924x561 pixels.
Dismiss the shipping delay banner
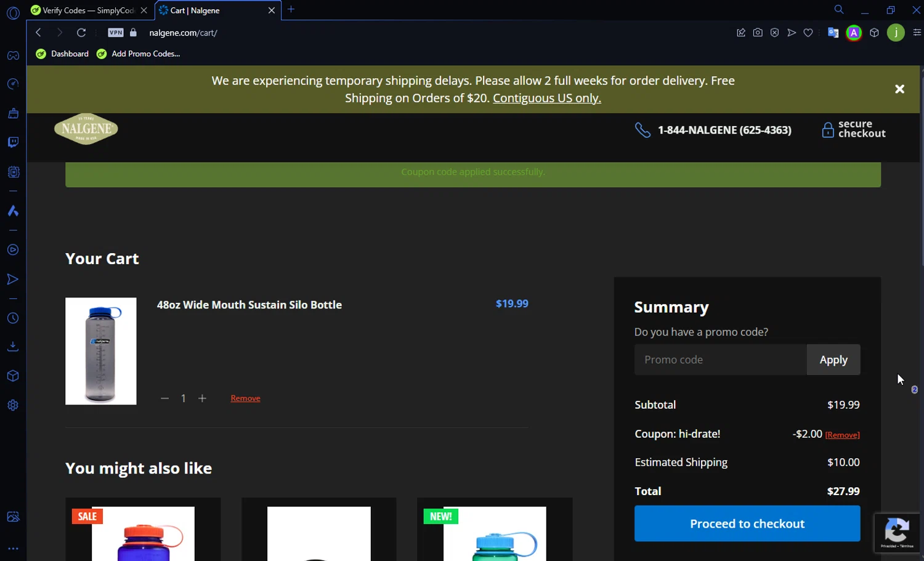click(x=899, y=89)
